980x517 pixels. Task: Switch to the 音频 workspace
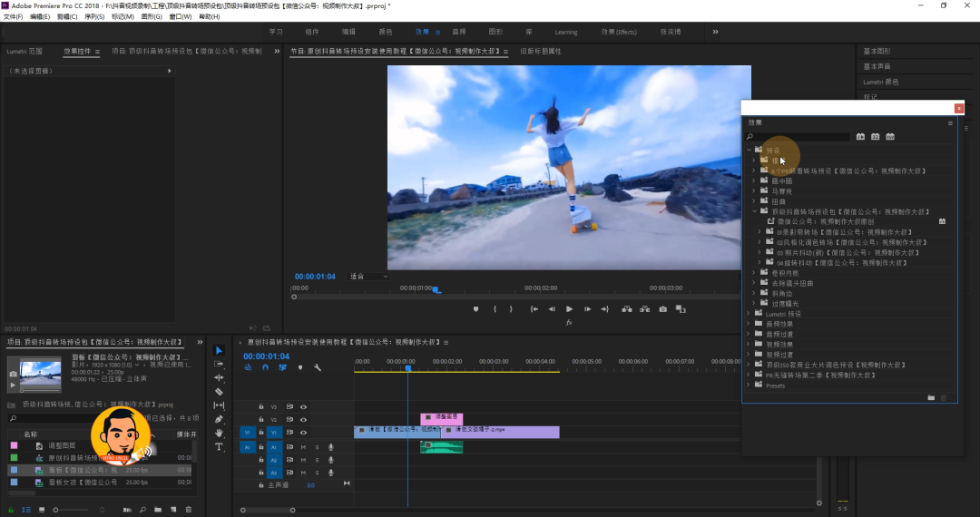pos(459,32)
